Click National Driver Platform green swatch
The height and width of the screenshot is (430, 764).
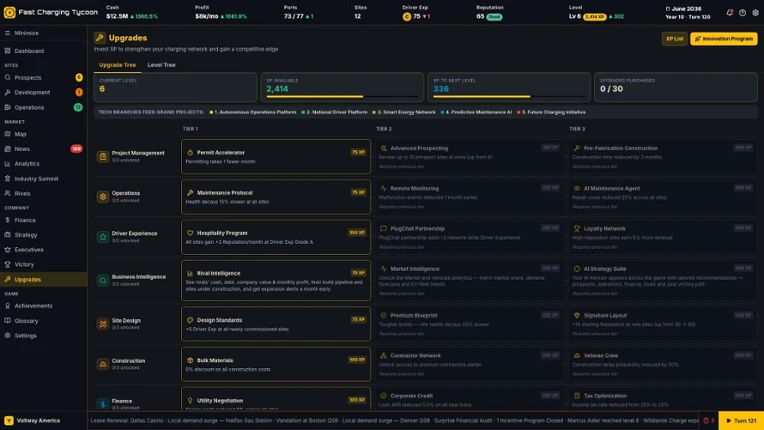tap(303, 112)
